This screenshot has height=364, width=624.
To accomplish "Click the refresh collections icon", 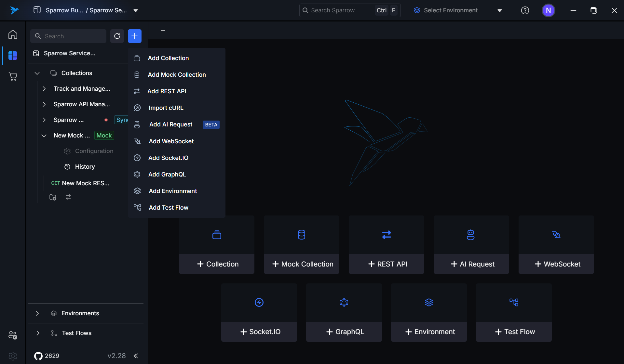I will [117, 36].
